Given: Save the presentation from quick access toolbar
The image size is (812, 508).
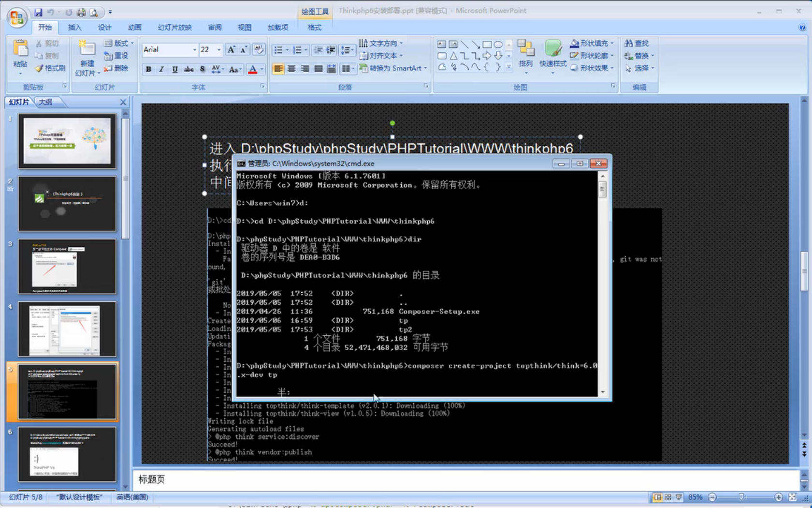Looking at the screenshot, I should pyautogui.click(x=38, y=12).
